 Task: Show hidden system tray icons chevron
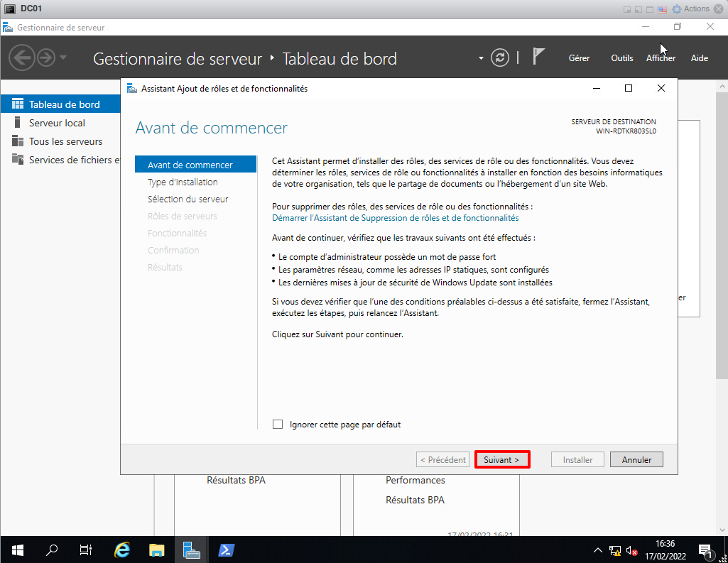coord(598,550)
